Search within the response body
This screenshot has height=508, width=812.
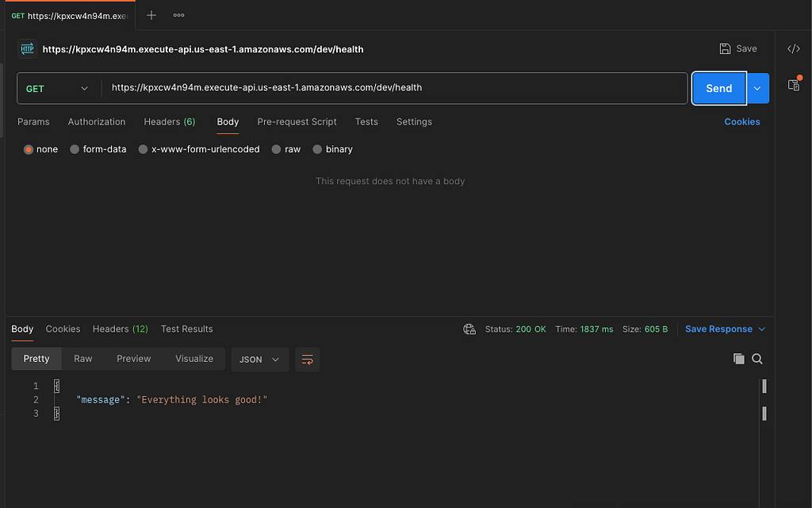point(757,359)
